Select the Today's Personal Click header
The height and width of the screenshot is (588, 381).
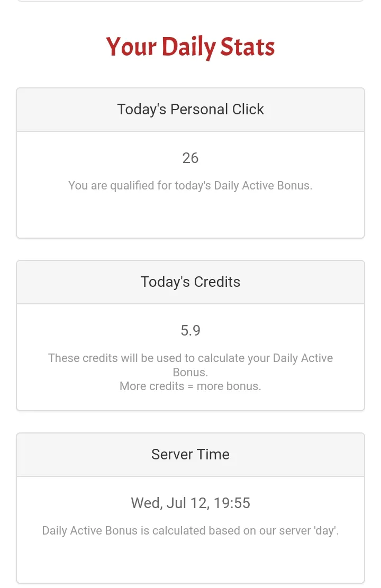tap(190, 110)
